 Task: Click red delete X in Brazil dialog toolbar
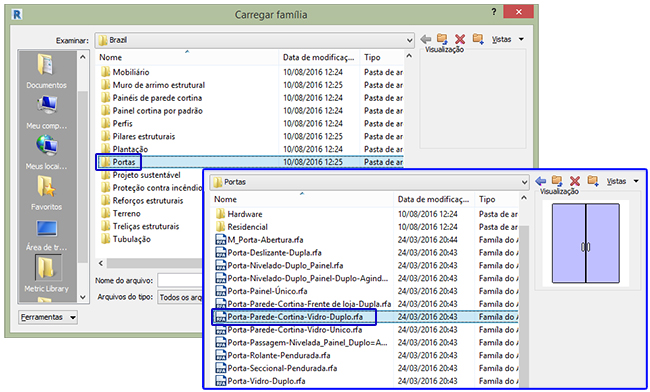tap(460, 39)
